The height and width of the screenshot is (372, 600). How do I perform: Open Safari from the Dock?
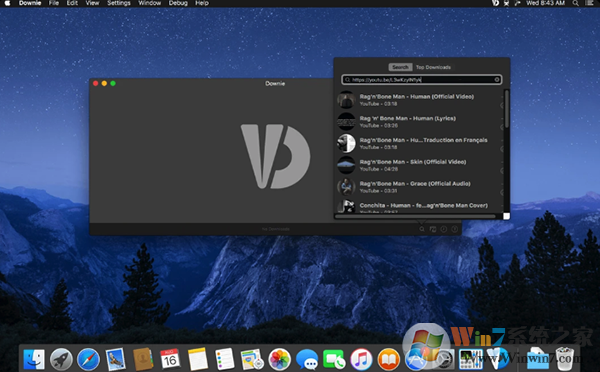pos(88,359)
